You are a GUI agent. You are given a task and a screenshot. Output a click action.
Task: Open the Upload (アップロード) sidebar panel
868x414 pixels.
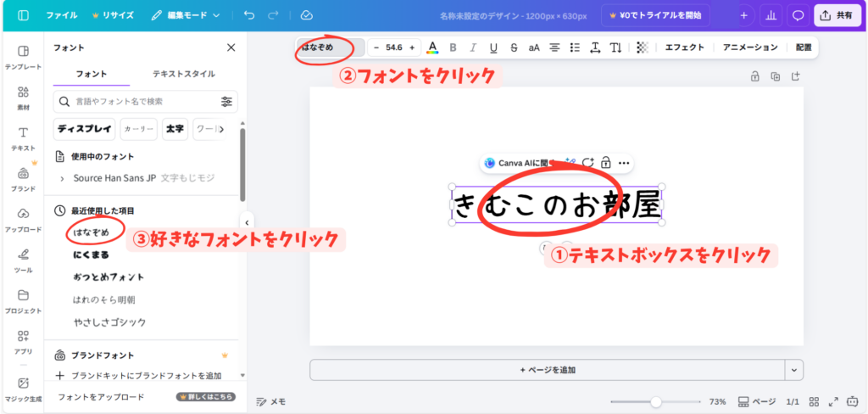(x=23, y=221)
